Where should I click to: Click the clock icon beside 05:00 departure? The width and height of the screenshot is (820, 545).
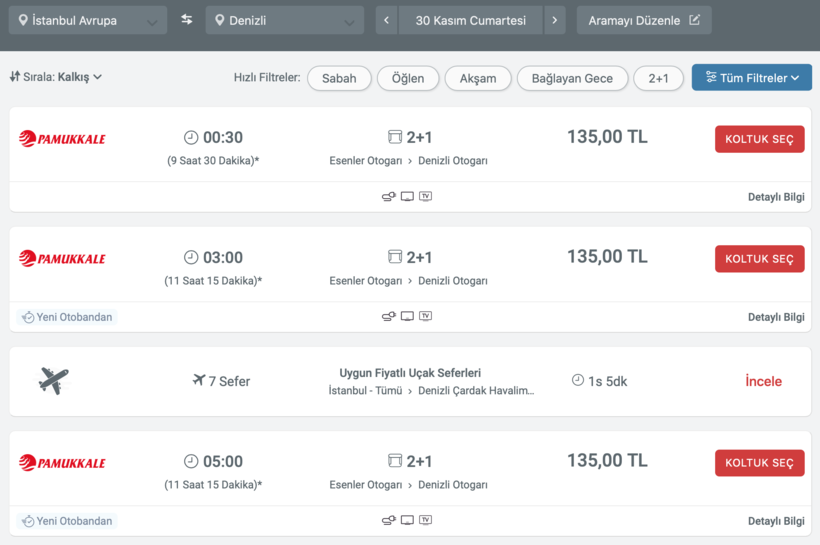click(191, 461)
